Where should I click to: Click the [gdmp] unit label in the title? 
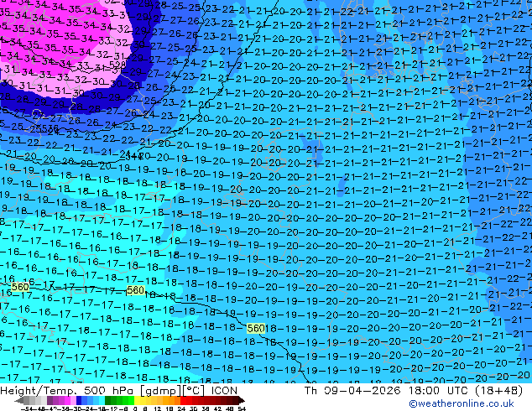[x=161, y=391]
